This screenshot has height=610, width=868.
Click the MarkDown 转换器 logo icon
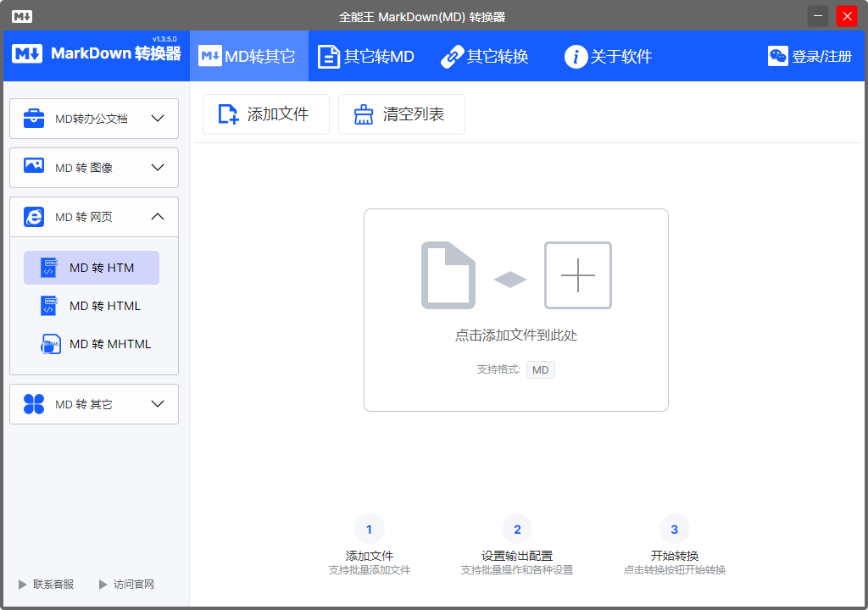pyautogui.click(x=27, y=53)
